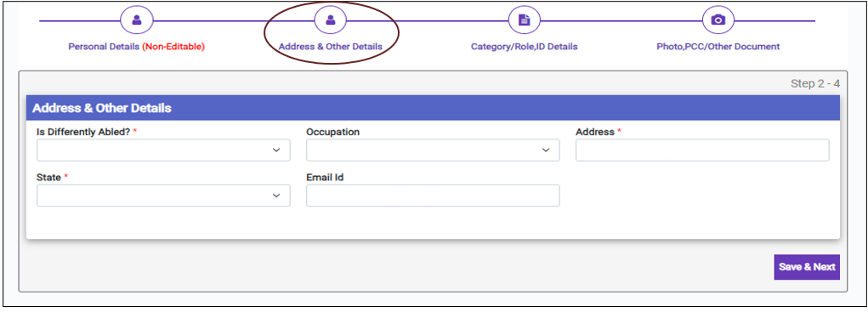868x312 pixels.
Task: Click the Personal Details step person icon
Action: pos(137,21)
